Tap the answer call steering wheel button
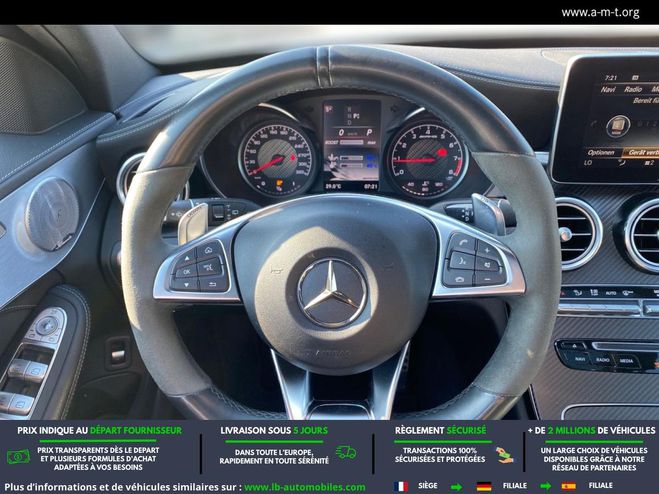 pos(463,243)
